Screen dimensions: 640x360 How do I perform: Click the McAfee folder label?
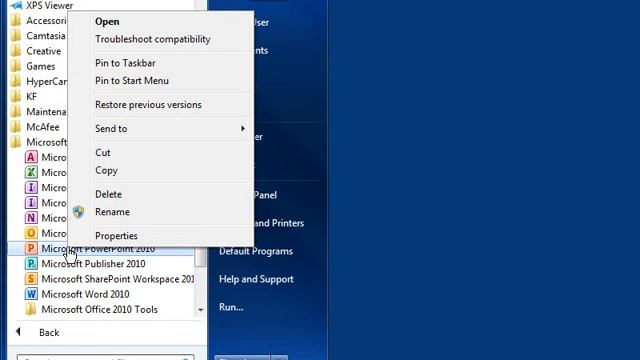click(42, 127)
